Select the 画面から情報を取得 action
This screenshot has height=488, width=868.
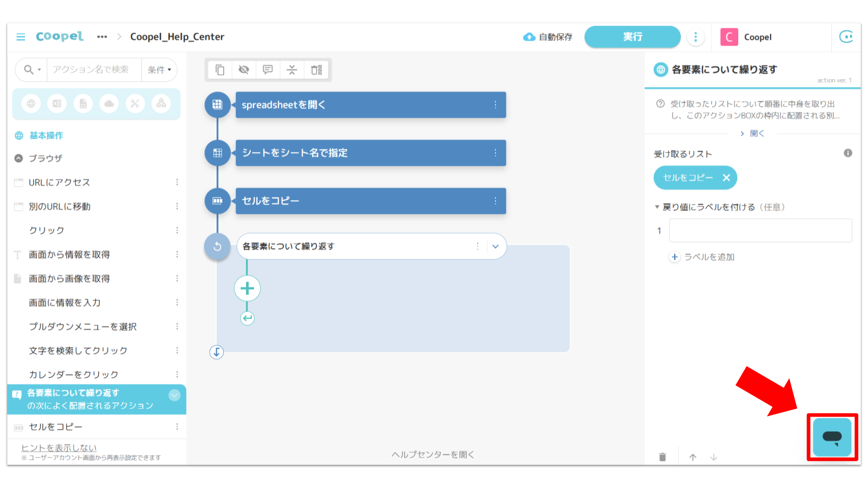69,254
